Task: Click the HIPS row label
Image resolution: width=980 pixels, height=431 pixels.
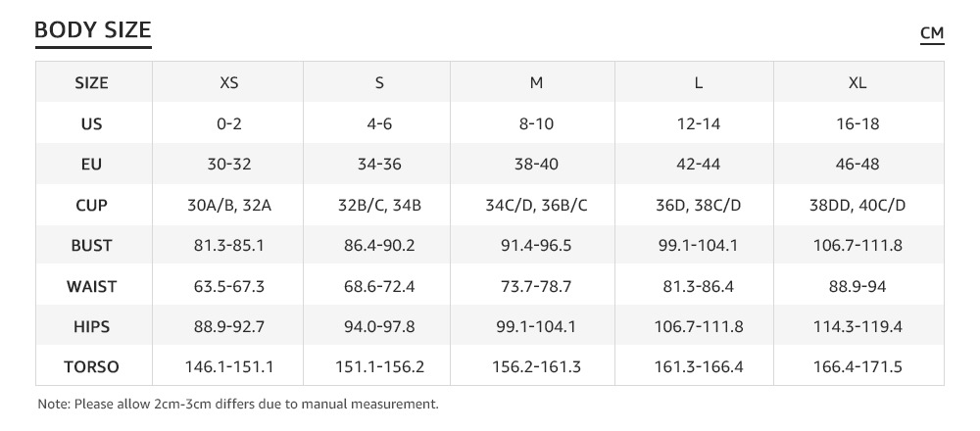Action: pos(91,327)
